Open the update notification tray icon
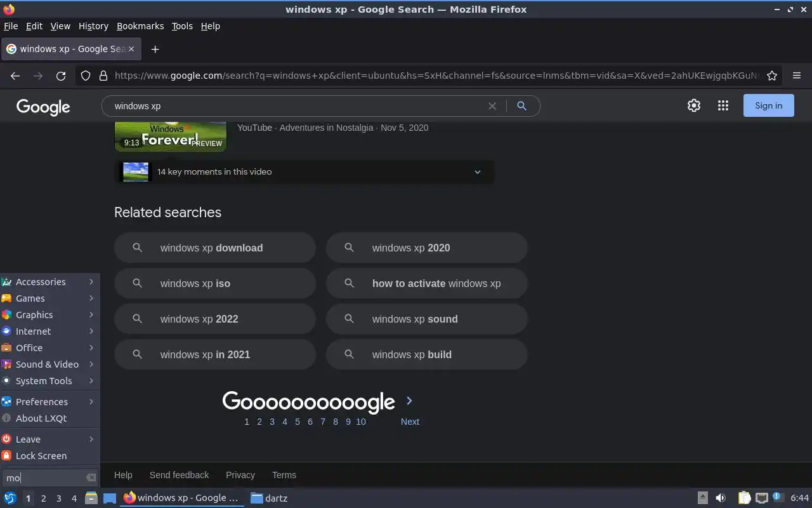The image size is (812, 508). pos(778,497)
